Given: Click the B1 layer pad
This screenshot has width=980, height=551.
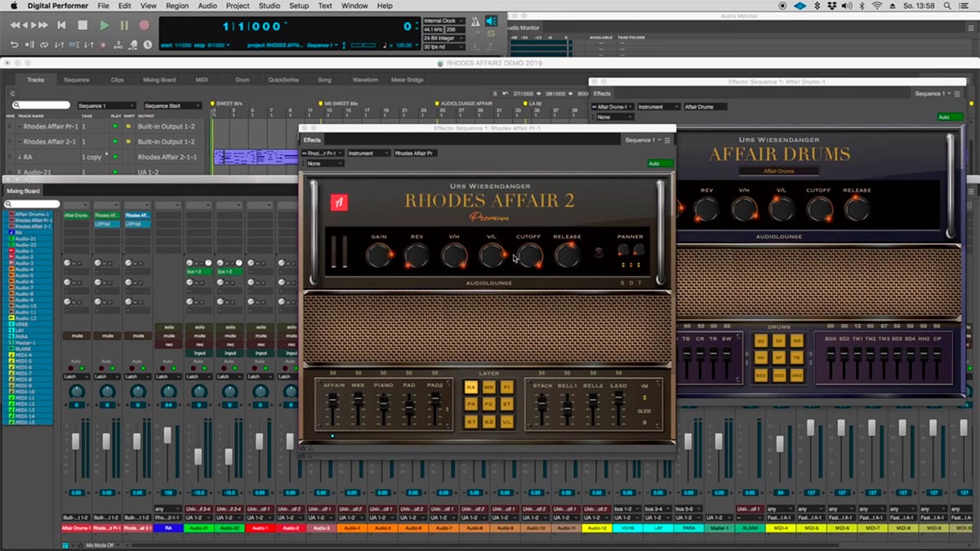Looking at the screenshot, I should point(471,421).
